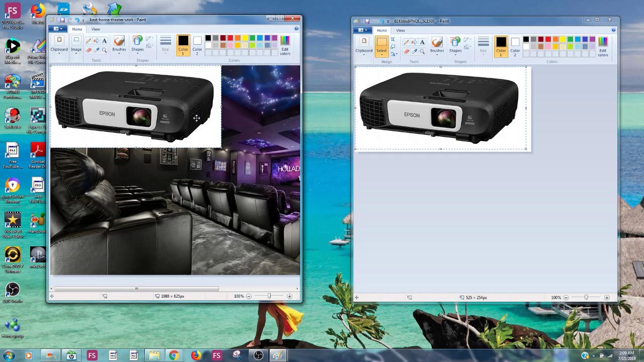Click zoom slider handle in right Paint
The image size is (644, 362).
coord(586,298)
